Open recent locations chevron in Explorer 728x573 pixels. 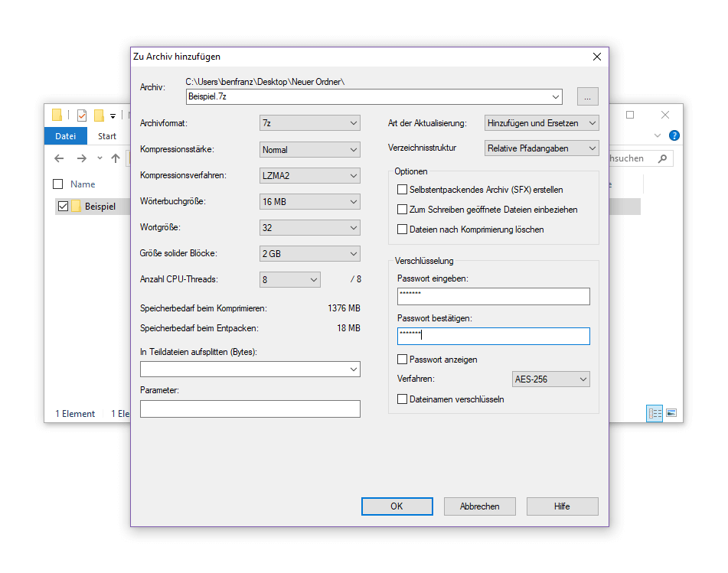click(x=100, y=158)
